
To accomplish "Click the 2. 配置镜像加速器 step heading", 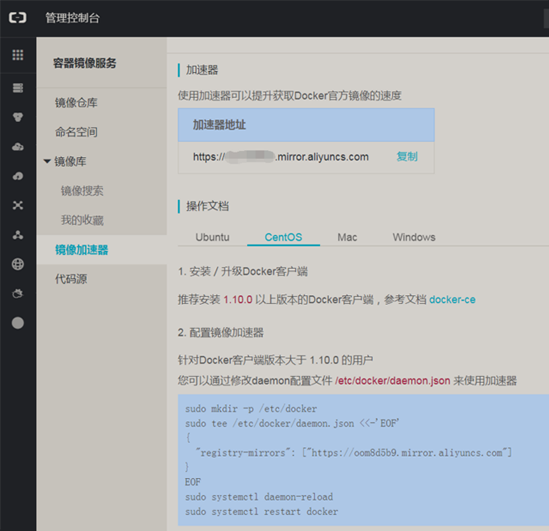I will tap(221, 332).
